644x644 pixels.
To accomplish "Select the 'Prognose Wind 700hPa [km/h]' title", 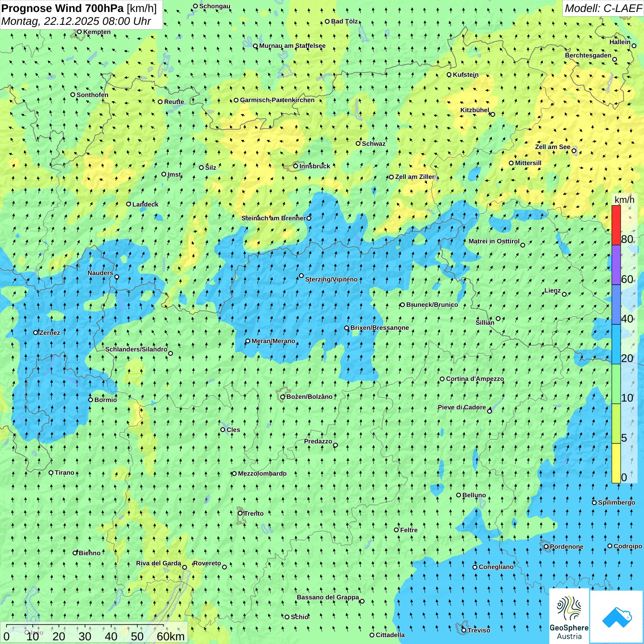I will (x=79, y=8).
